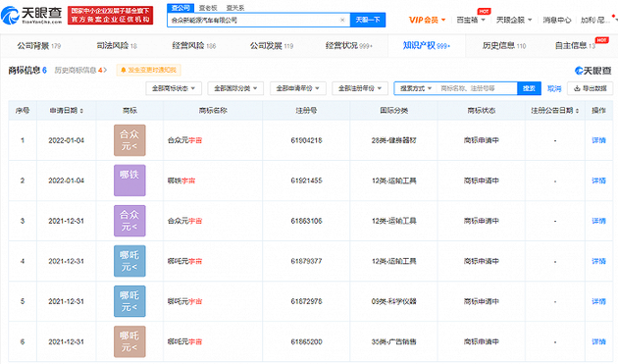Open the 历史信息 section tab

(504, 46)
